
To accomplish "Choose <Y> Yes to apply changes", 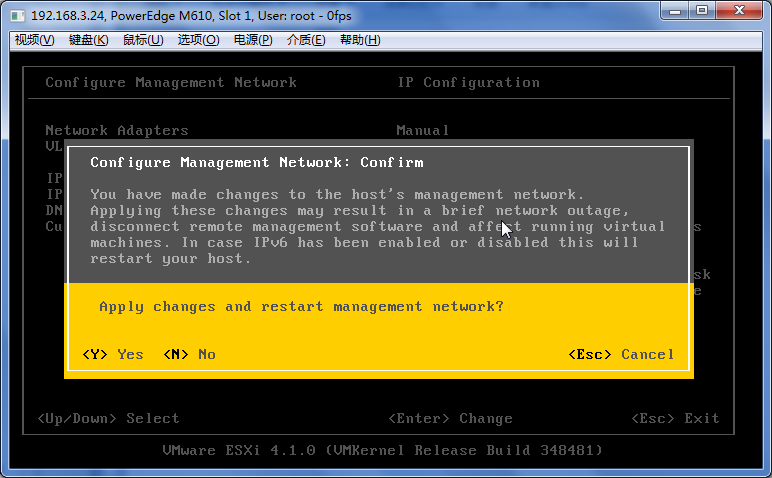I will [x=113, y=354].
